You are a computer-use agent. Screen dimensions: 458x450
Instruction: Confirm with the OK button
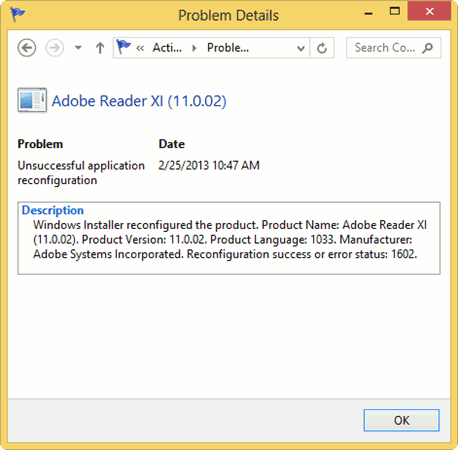[401, 420]
